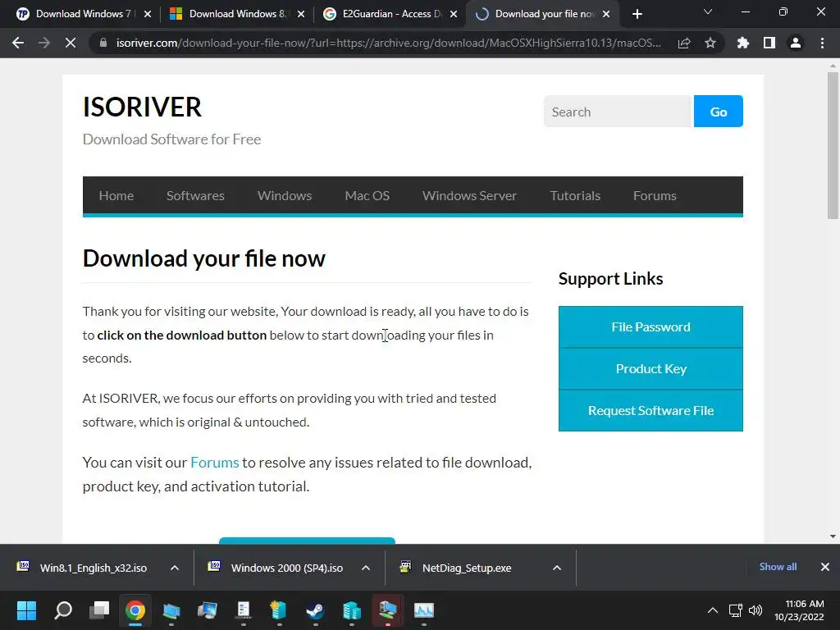Show hidden system tray icons
The height and width of the screenshot is (630, 840).
713,610
